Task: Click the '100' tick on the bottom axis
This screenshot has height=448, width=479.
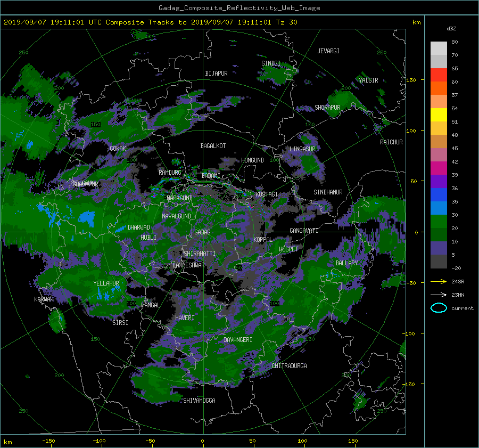Action: [302, 441]
